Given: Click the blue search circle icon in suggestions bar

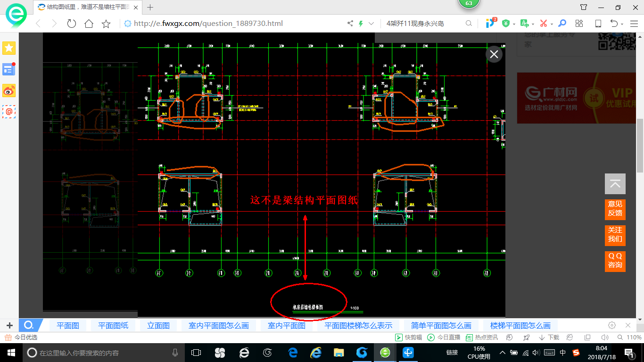Looking at the screenshot, I should coord(29,325).
